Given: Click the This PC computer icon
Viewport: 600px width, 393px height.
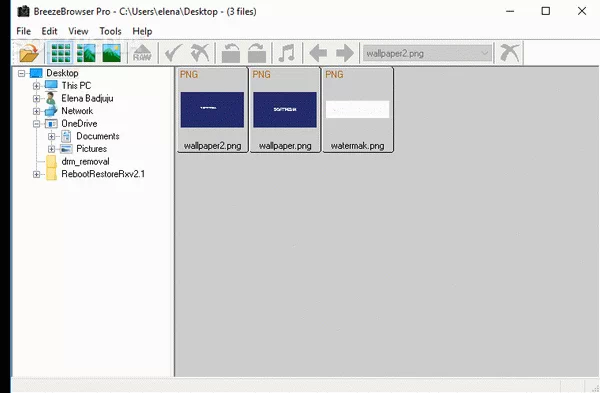Looking at the screenshot, I should (x=51, y=85).
